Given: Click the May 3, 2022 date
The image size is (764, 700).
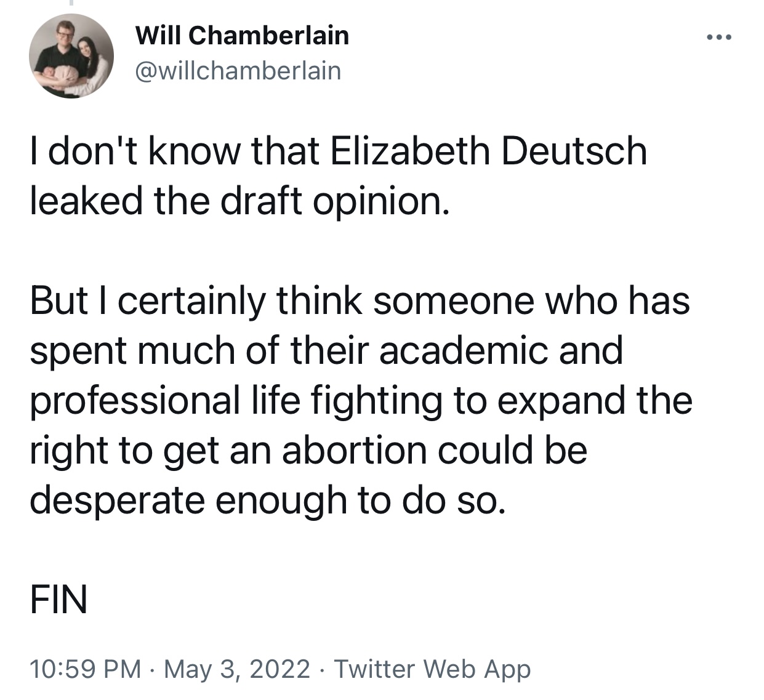Looking at the screenshot, I should (x=237, y=669).
